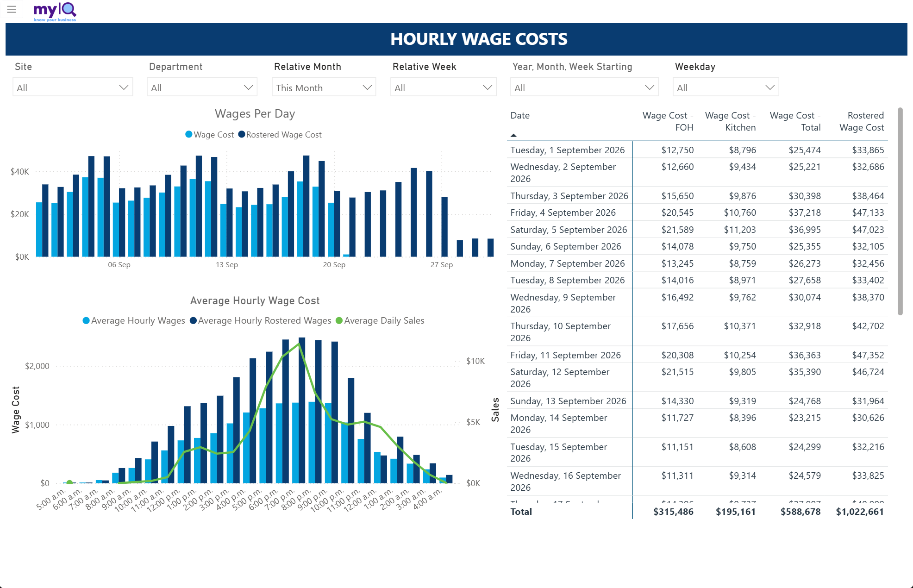
Task: Select row Saturday, 12 September 2026
Action: click(x=697, y=377)
